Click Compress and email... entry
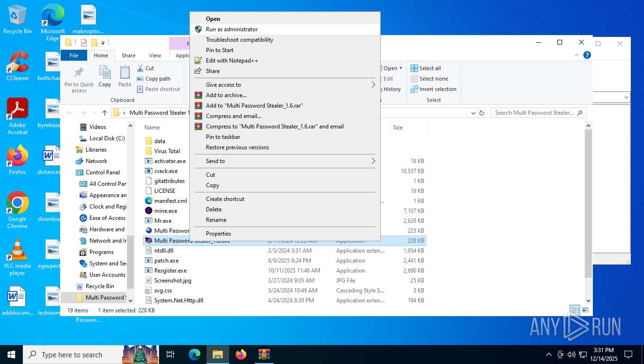Screen dimensions: 644x364 point(285,116)
